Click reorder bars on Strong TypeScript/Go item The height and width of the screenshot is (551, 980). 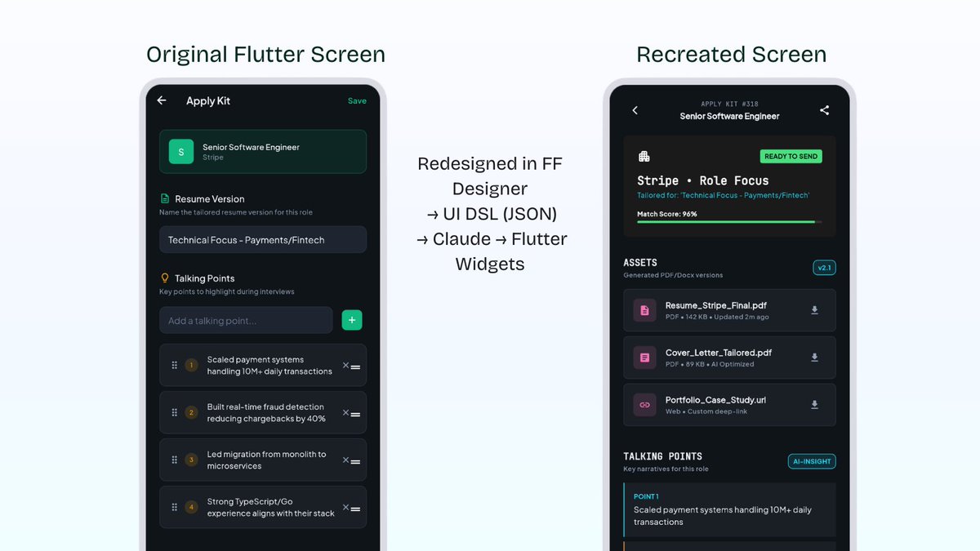tap(355, 509)
